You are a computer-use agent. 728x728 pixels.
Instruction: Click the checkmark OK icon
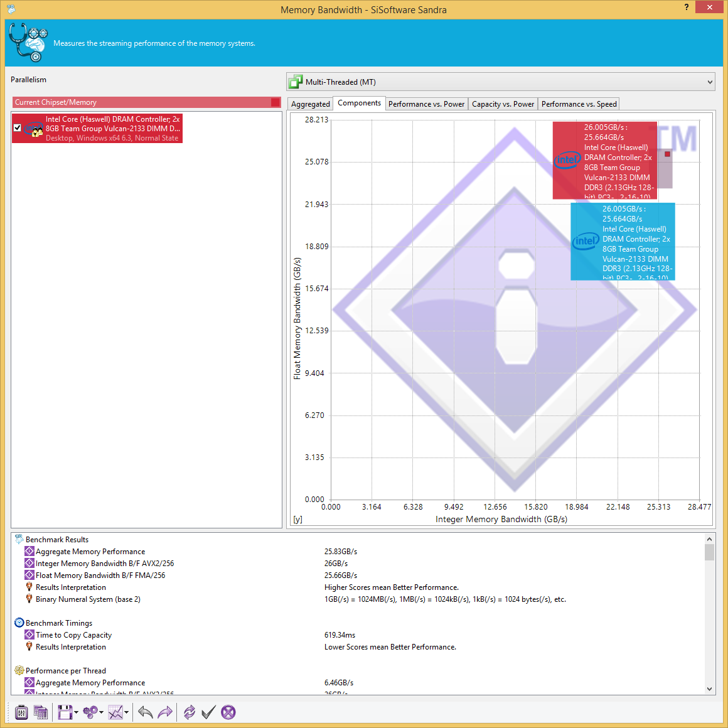point(208,712)
